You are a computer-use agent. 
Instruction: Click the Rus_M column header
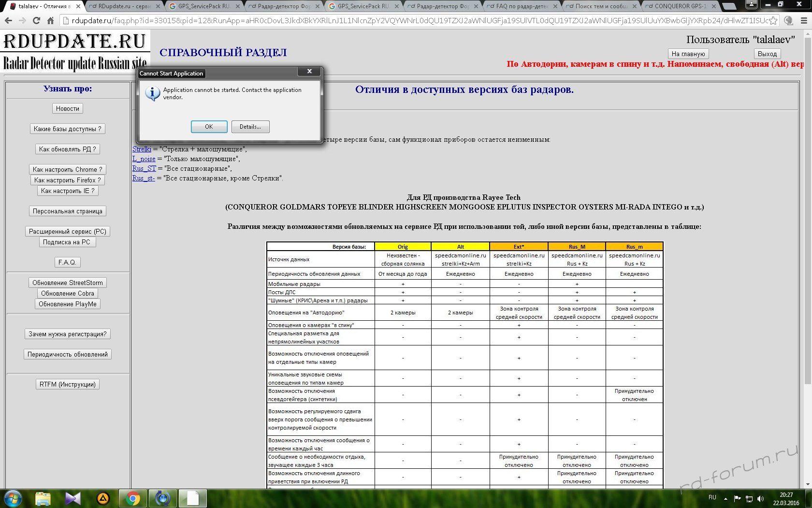(577, 247)
